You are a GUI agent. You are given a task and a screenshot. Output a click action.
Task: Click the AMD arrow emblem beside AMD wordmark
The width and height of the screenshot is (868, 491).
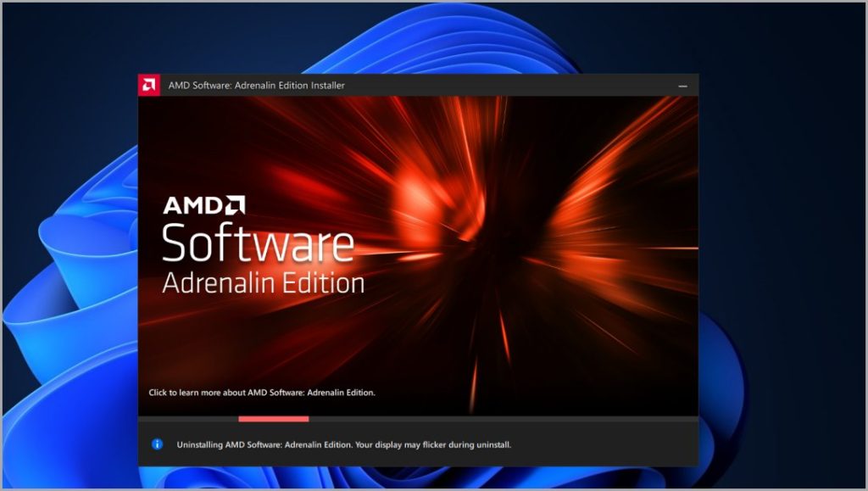point(235,205)
